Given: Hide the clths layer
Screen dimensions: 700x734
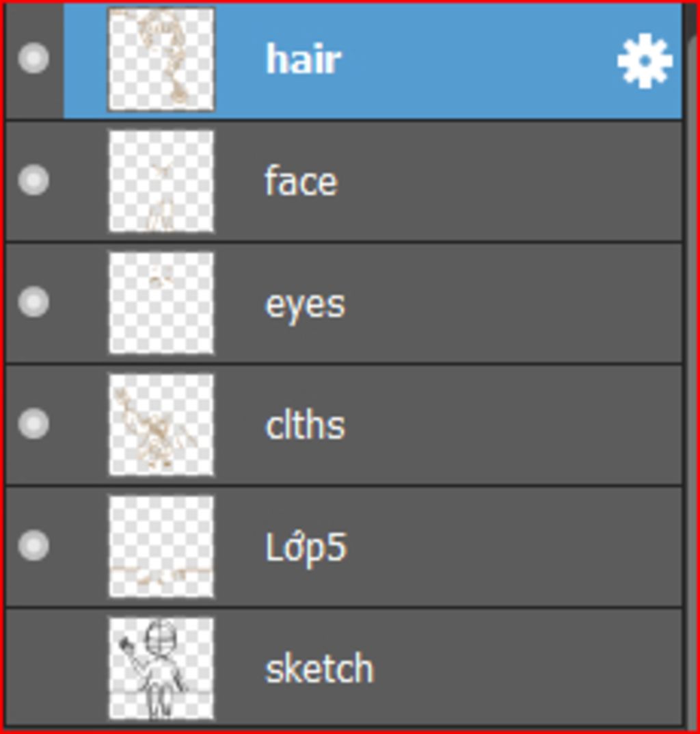Looking at the screenshot, I should [x=33, y=423].
